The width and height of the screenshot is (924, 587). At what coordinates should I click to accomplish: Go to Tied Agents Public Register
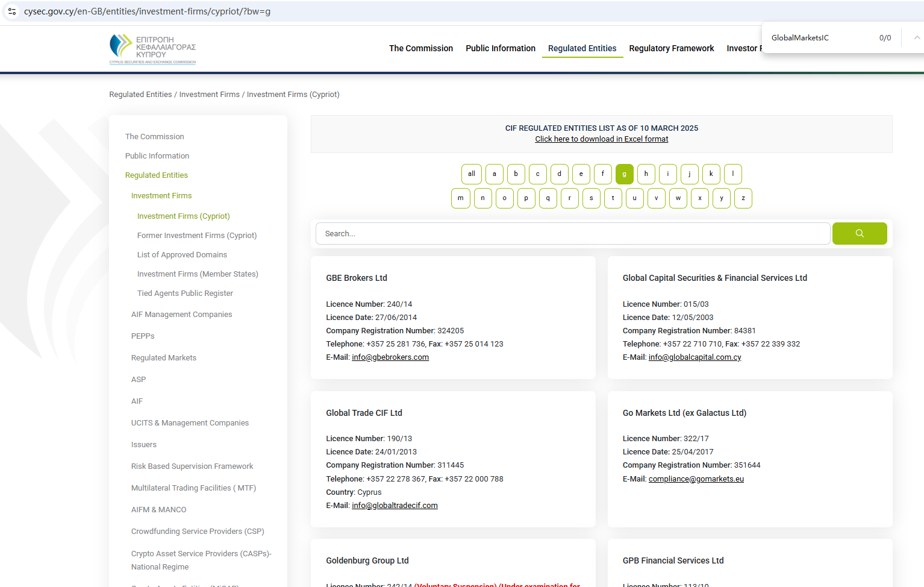tap(185, 293)
